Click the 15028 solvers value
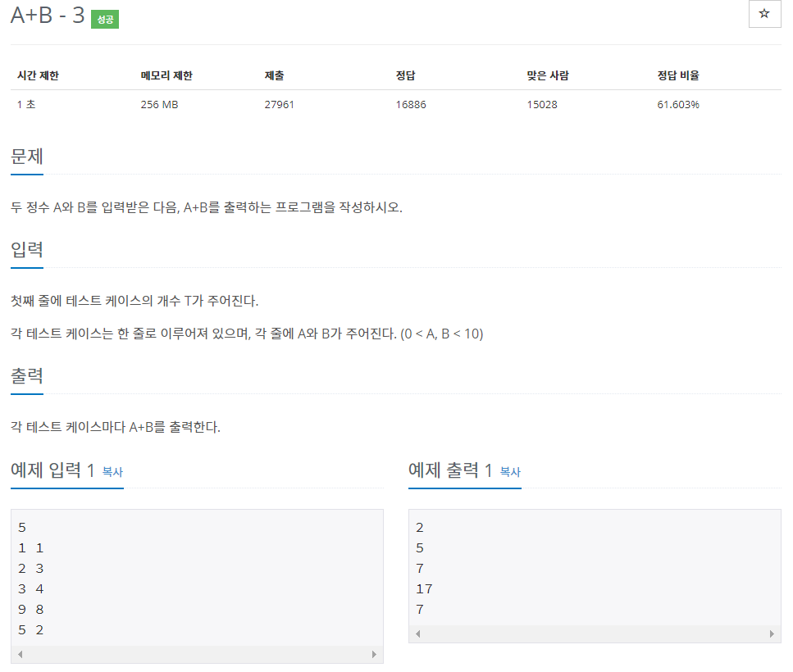Viewport: 793px width, 672px height. [542, 104]
